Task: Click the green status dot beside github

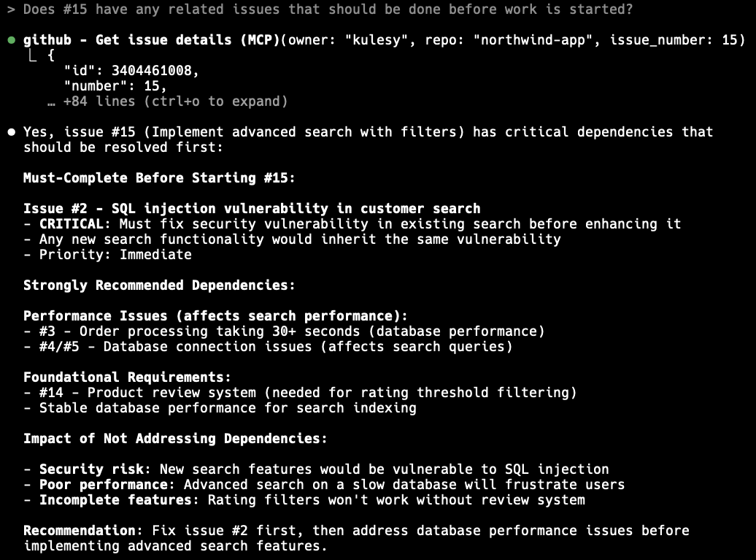Action: click(x=12, y=40)
